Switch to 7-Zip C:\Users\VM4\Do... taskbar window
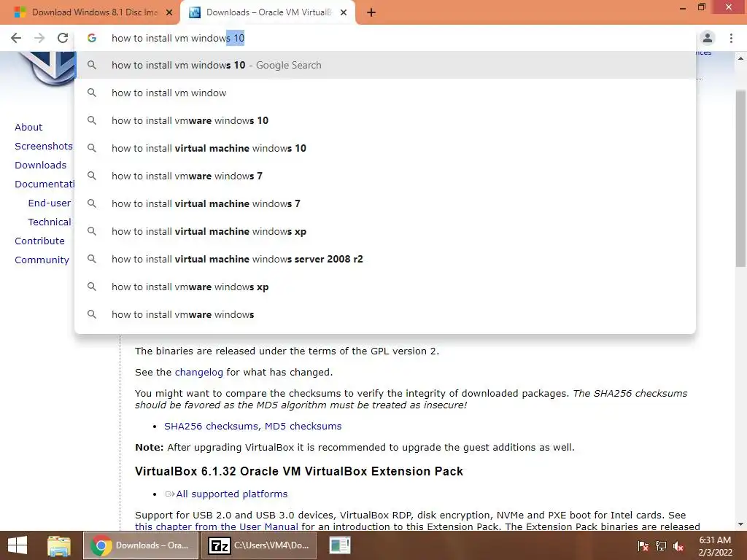This screenshot has width=747, height=560. (259, 545)
